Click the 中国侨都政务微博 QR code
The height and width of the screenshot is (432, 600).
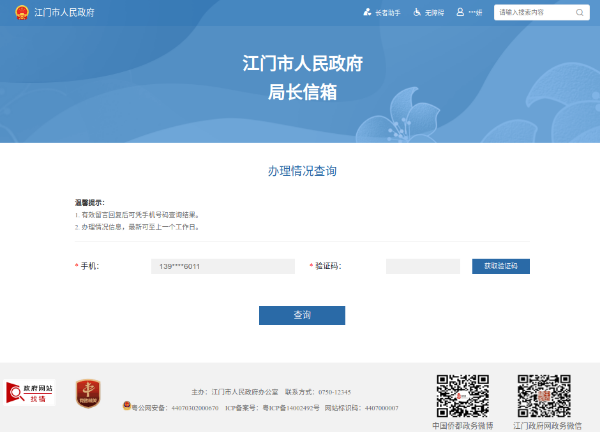click(463, 396)
